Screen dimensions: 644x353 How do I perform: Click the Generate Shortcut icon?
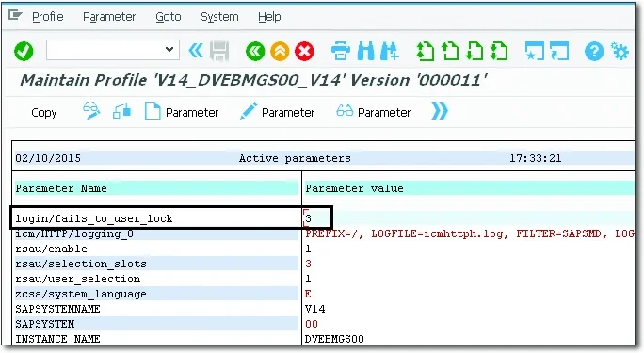tap(559, 52)
